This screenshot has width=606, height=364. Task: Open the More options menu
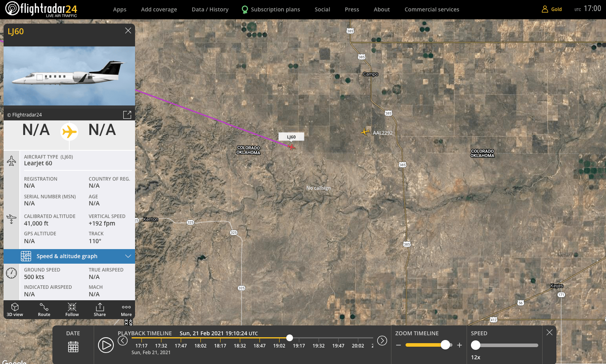pos(126,309)
